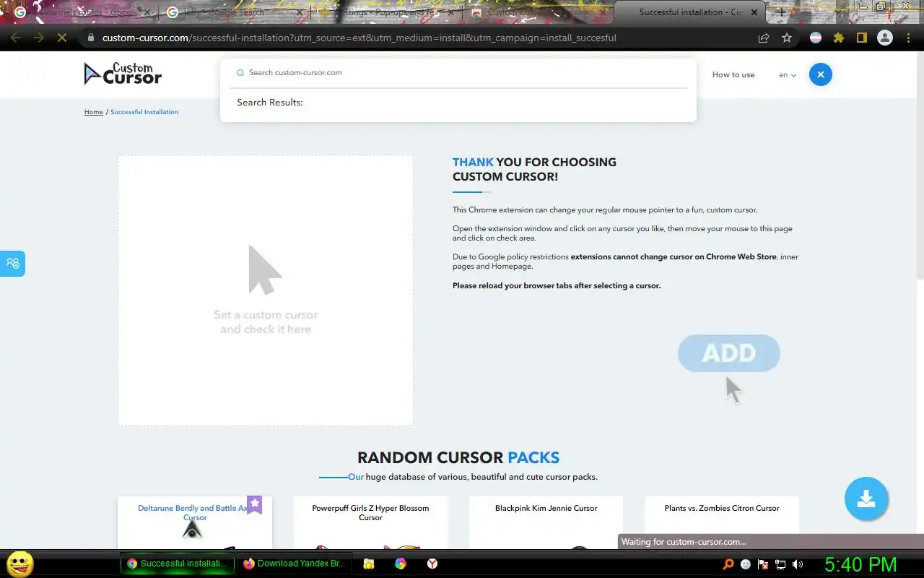
Task: Click the 5:40 PM clock
Action: pos(860,564)
